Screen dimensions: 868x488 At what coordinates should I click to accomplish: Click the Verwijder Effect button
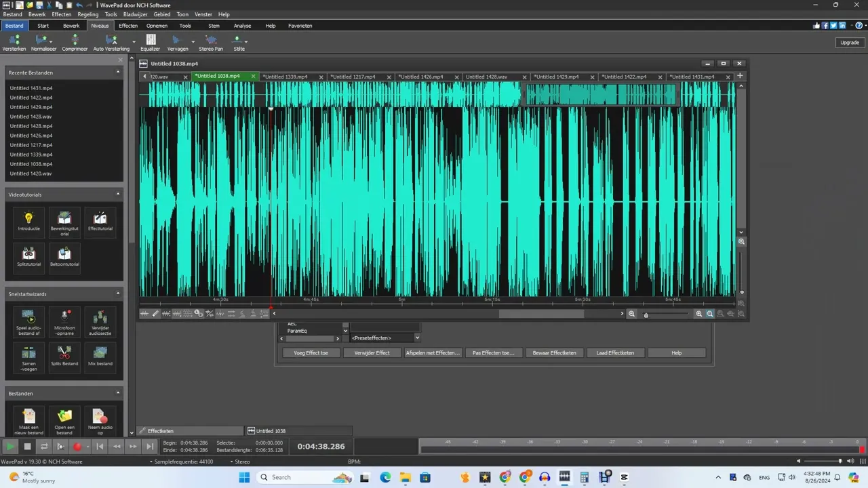coord(372,352)
